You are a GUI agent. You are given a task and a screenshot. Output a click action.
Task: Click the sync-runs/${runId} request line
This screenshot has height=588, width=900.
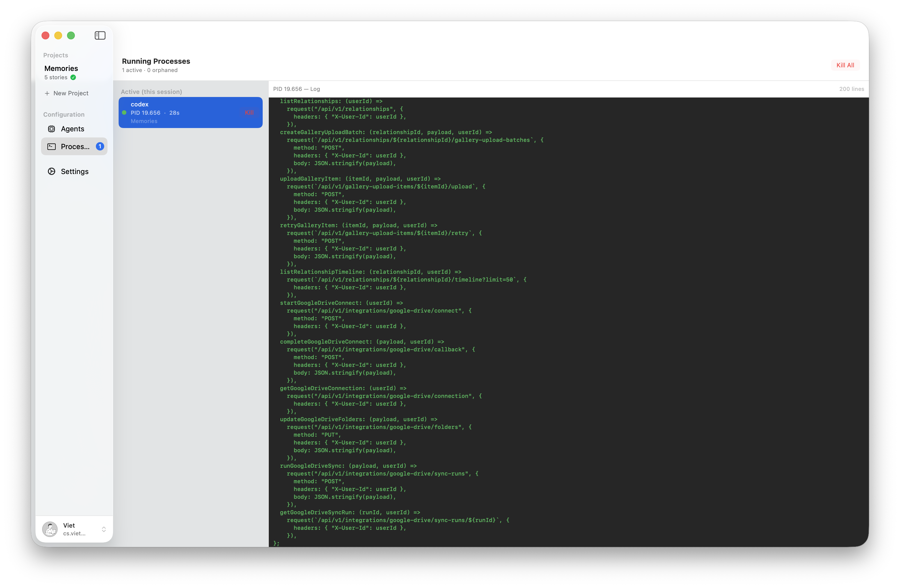(x=398, y=520)
